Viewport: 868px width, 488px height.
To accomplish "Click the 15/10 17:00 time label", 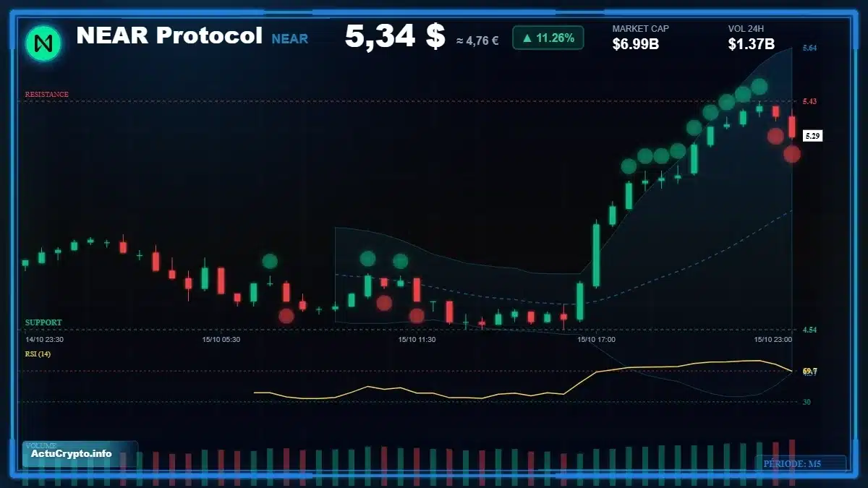I will point(596,339).
